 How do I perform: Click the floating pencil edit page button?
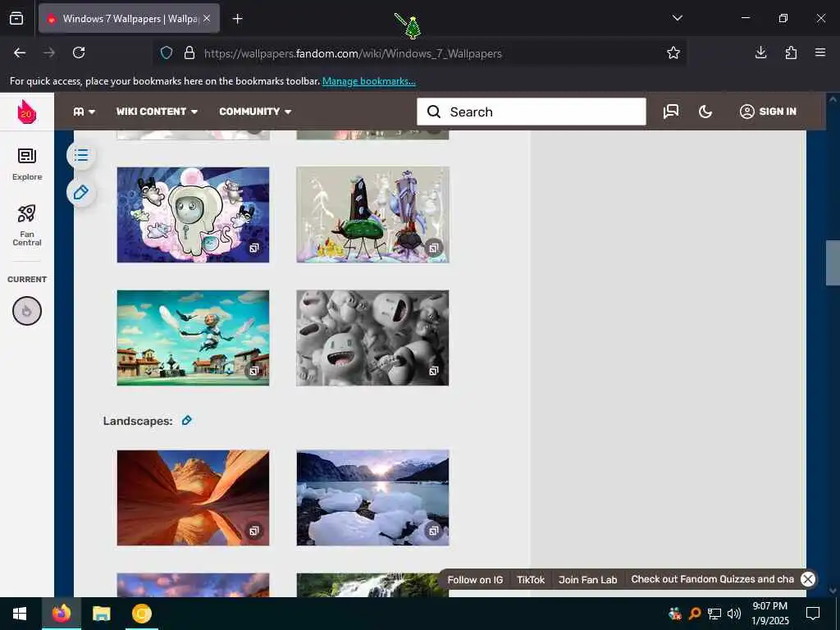(81, 192)
